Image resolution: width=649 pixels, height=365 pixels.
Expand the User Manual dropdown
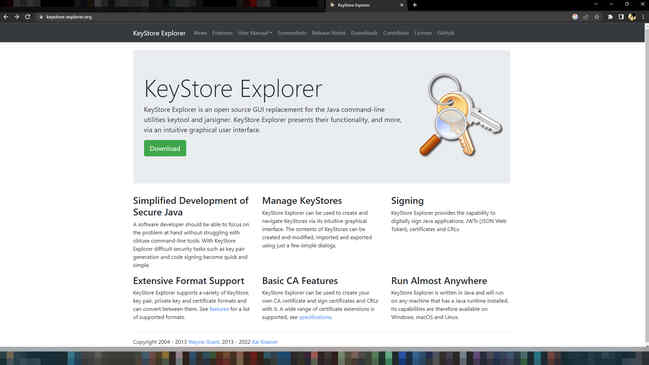point(255,33)
